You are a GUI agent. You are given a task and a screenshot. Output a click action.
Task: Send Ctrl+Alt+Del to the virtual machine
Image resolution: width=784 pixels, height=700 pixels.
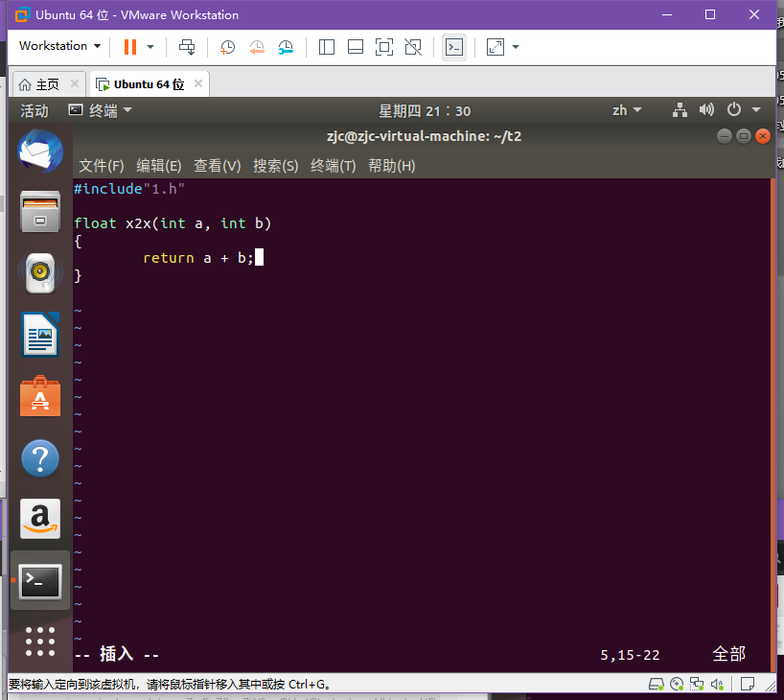click(x=187, y=47)
